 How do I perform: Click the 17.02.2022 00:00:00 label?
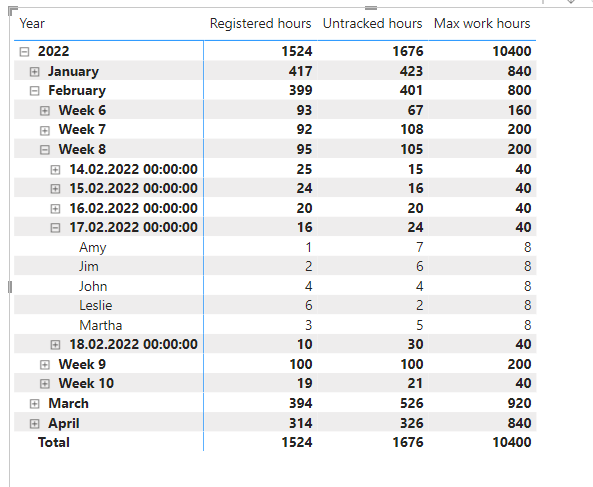click(x=134, y=227)
